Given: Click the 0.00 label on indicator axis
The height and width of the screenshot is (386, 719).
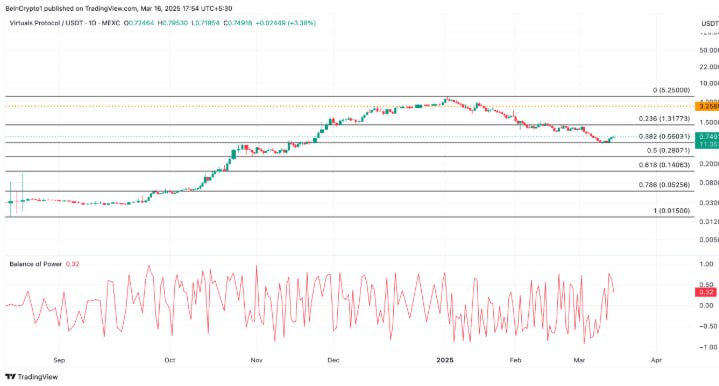Looking at the screenshot, I should [707, 305].
